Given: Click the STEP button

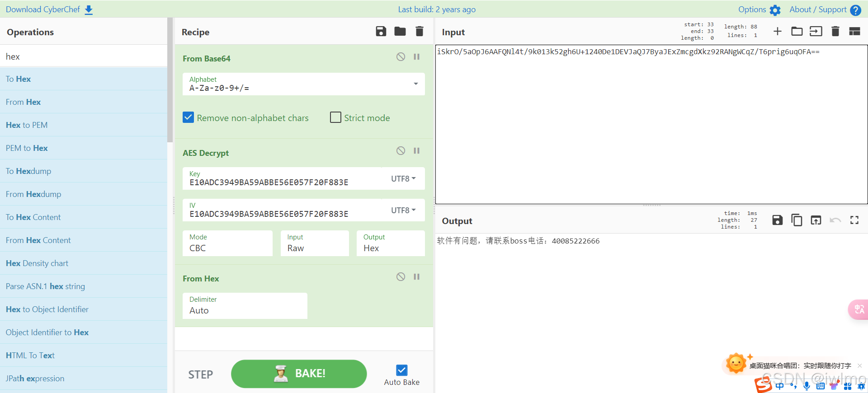Looking at the screenshot, I should 200,374.
